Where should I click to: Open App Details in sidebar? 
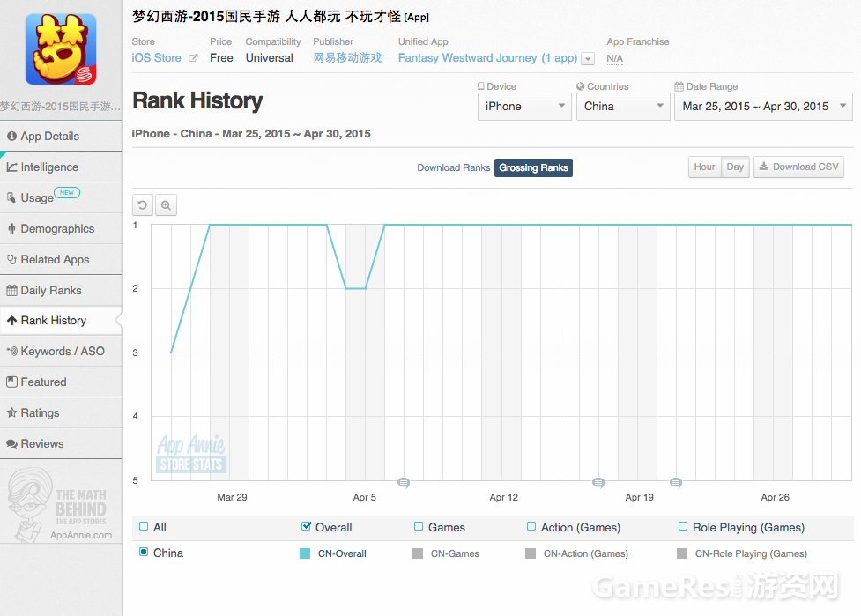click(61, 137)
